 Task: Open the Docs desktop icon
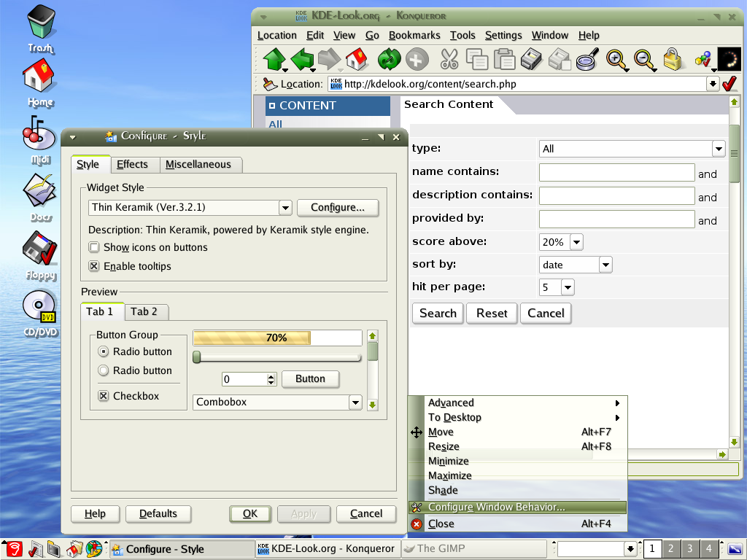(40, 198)
